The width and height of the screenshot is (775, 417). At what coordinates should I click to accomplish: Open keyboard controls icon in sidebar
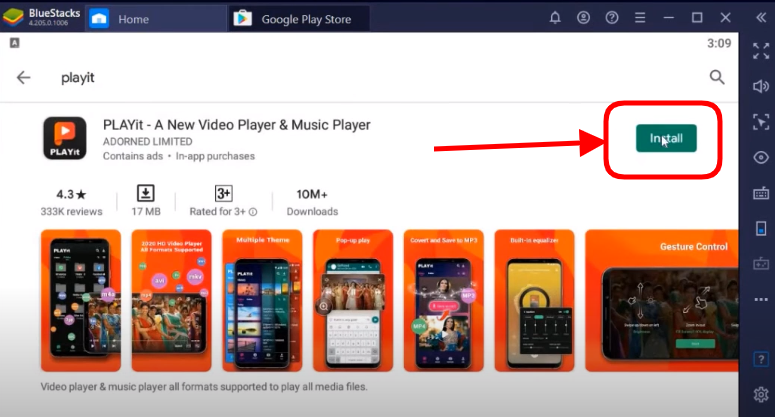[761, 193]
